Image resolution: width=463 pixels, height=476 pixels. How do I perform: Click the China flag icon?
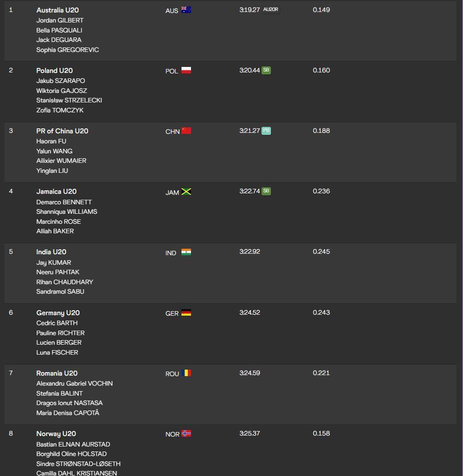(186, 130)
